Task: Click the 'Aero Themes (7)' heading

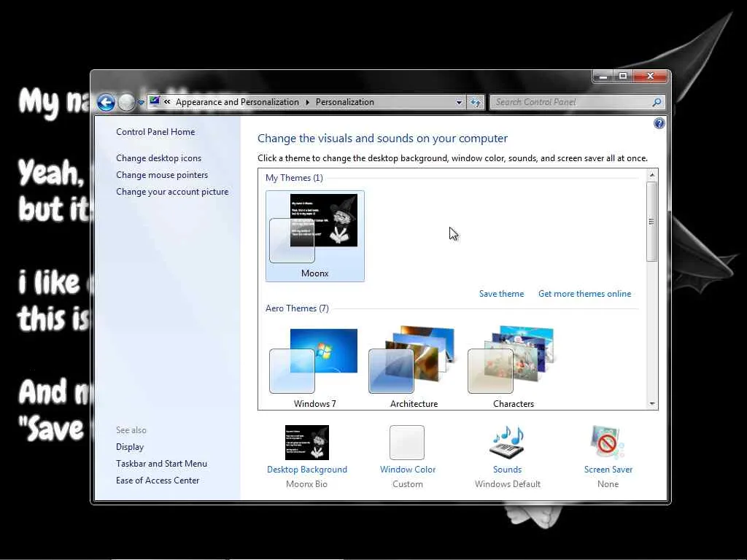Action: pos(297,308)
